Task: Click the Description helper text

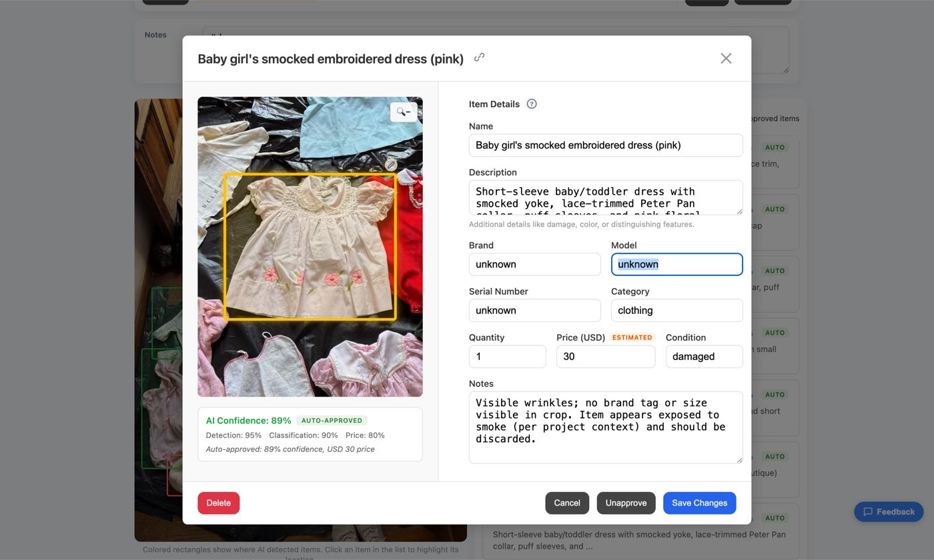Action: tap(582, 225)
